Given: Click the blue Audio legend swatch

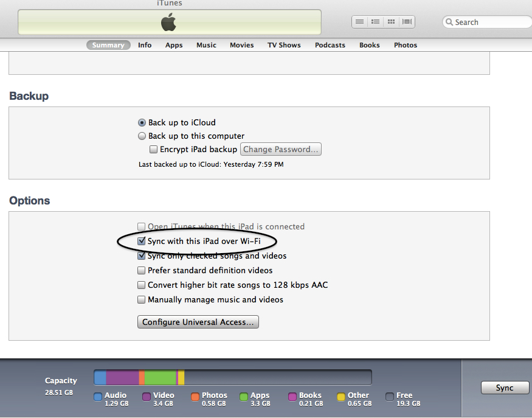Looking at the screenshot, I should pos(98,397).
